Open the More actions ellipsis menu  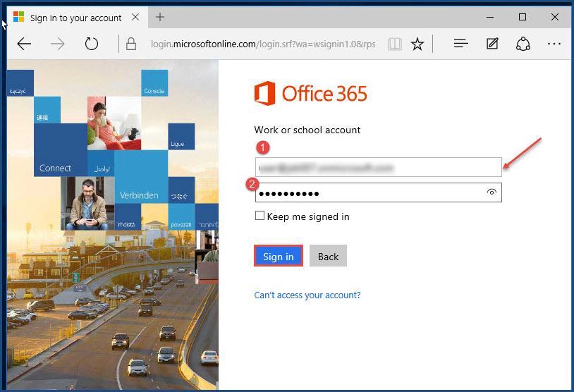tap(554, 44)
